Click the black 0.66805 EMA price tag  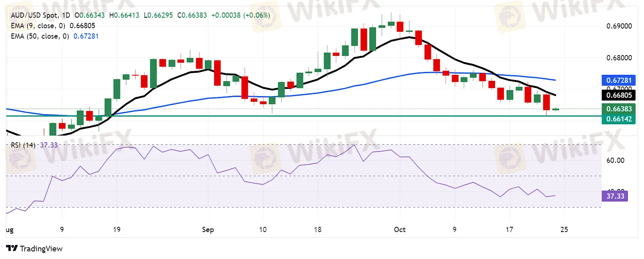coord(619,95)
